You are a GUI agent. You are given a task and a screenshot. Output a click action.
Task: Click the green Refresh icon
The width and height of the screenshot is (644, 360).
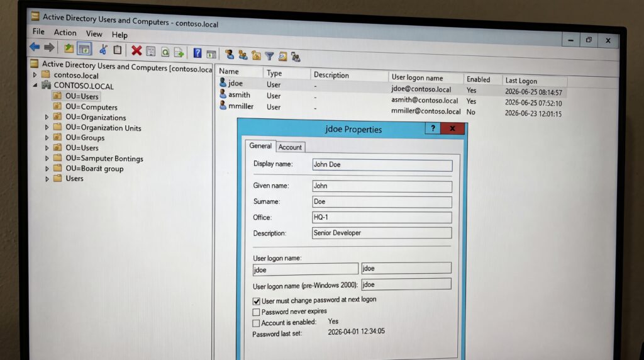pos(165,52)
